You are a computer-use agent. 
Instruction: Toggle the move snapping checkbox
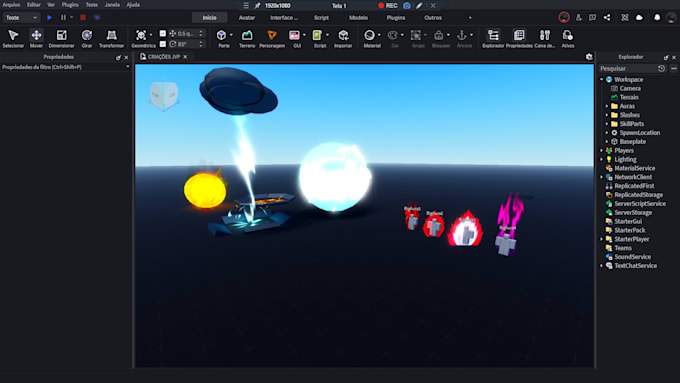pos(163,33)
